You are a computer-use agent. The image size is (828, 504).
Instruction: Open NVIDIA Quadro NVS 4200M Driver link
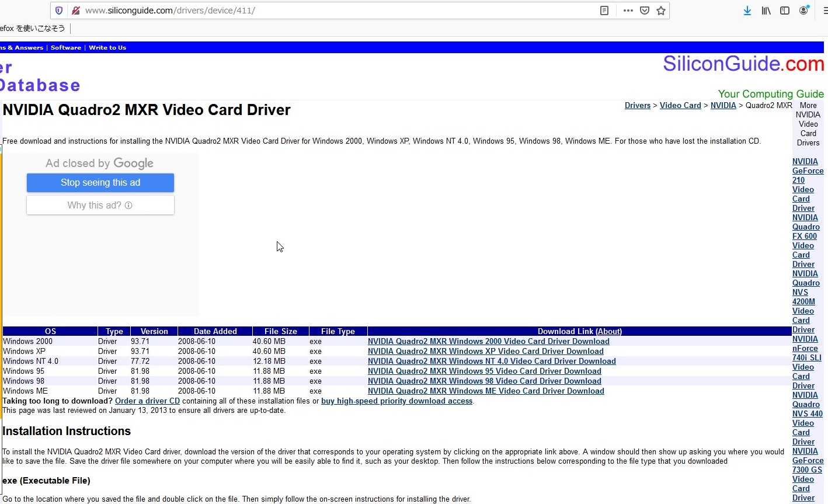[806, 302]
